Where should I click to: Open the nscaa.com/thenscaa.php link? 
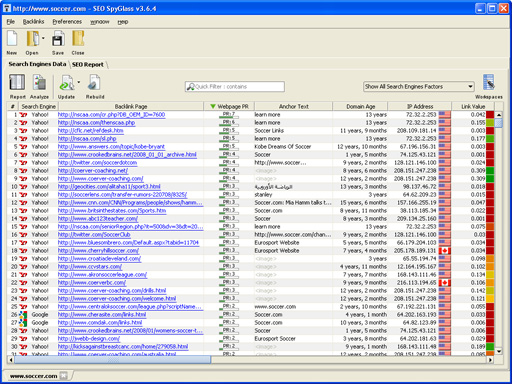click(x=96, y=123)
